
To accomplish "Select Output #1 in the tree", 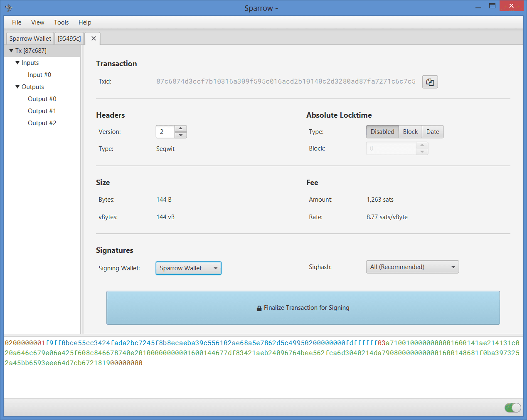I will point(42,111).
